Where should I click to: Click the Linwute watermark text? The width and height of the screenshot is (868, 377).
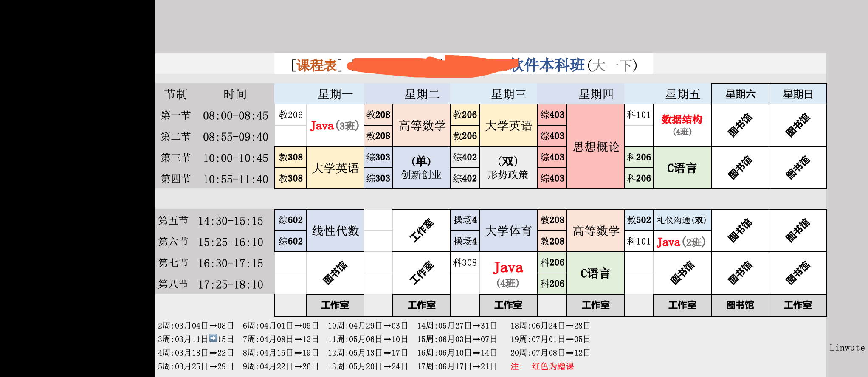[x=847, y=348]
